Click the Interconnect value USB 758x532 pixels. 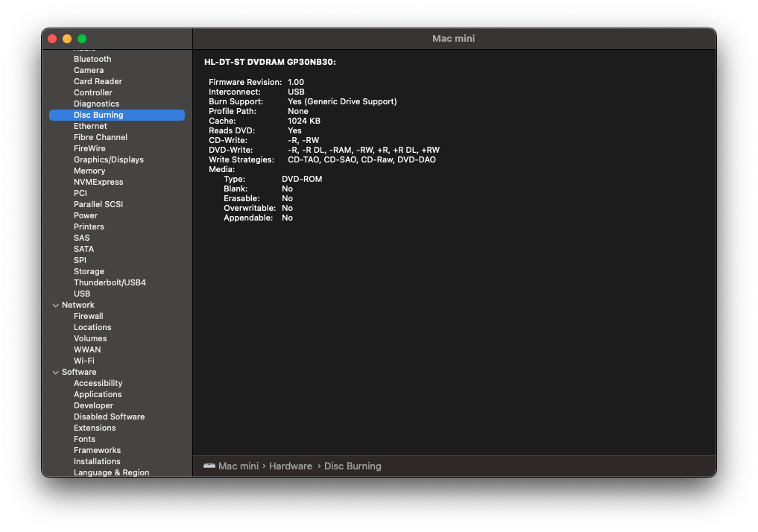pyautogui.click(x=297, y=92)
